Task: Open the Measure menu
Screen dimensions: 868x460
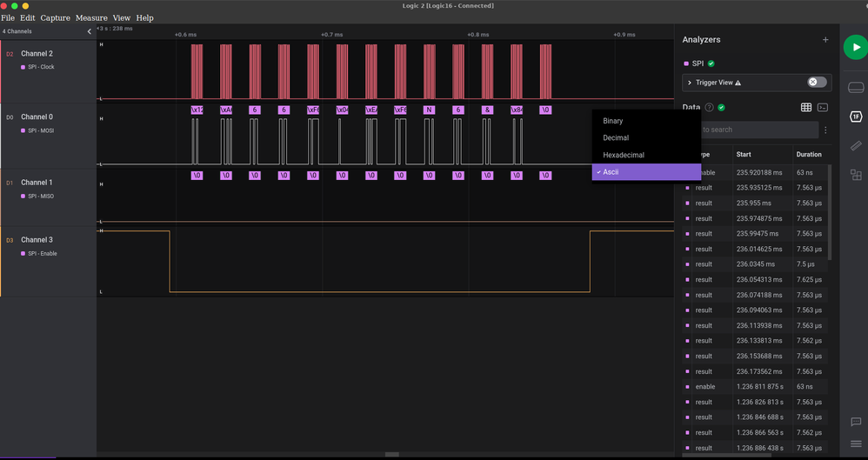Action: [91, 17]
